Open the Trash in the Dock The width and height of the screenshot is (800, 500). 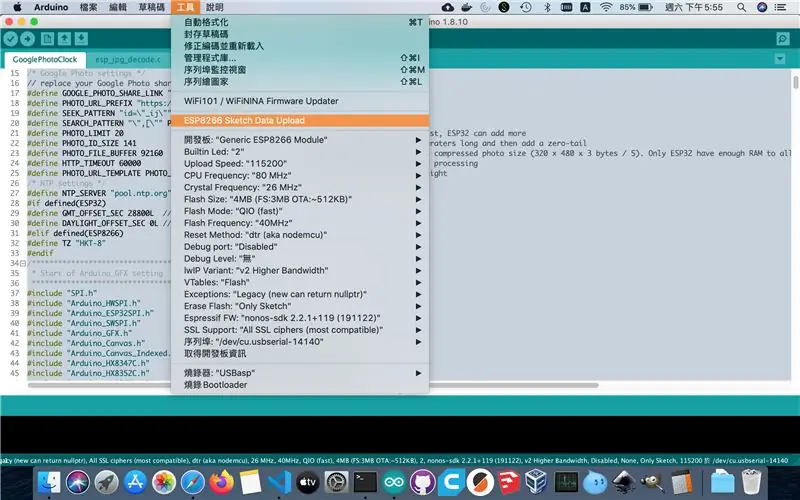coord(752,482)
